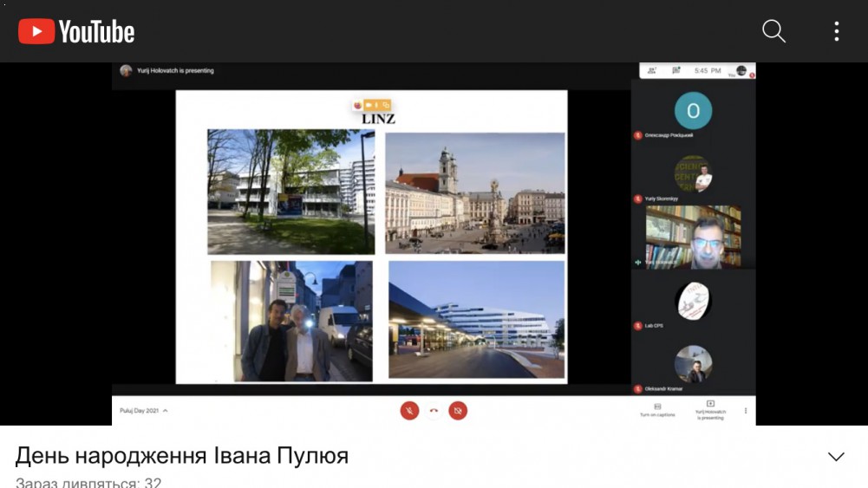
Task: Click the presenter avatar beside 'Yurij Holovatch is presenting'
Action: (x=126, y=70)
